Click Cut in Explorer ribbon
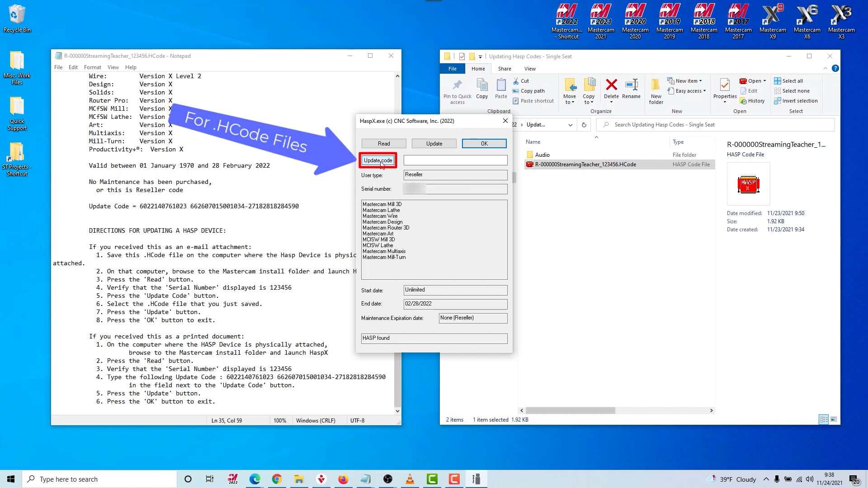 tap(521, 81)
